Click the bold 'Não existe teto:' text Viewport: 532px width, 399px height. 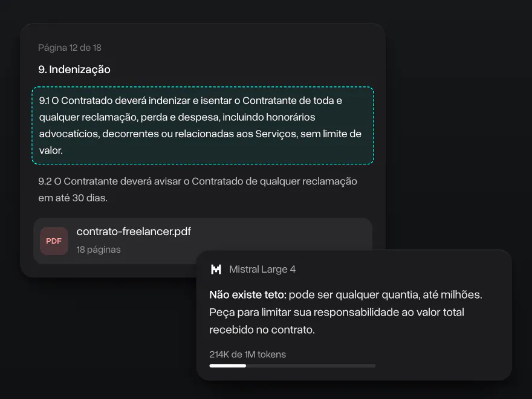point(248,294)
